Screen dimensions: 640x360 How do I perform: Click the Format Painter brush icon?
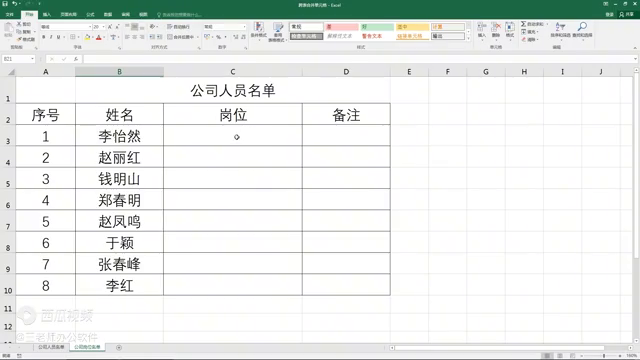coord(19,39)
